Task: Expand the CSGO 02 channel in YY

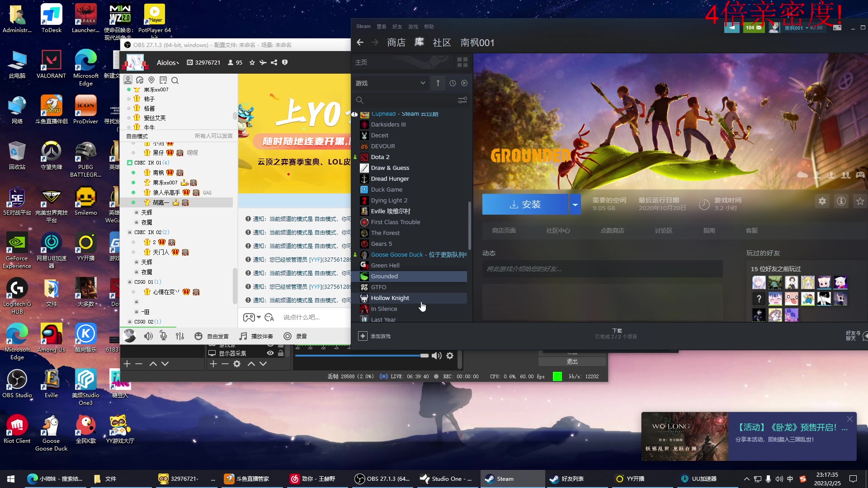Action: (130, 322)
